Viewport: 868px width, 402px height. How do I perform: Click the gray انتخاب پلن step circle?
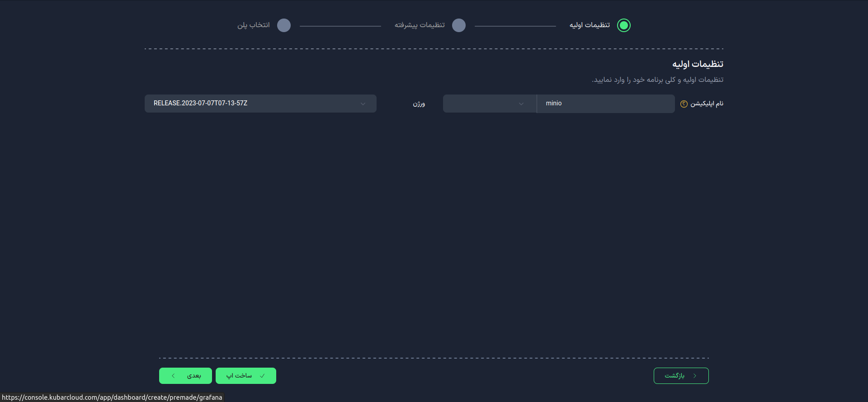pos(284,25)
